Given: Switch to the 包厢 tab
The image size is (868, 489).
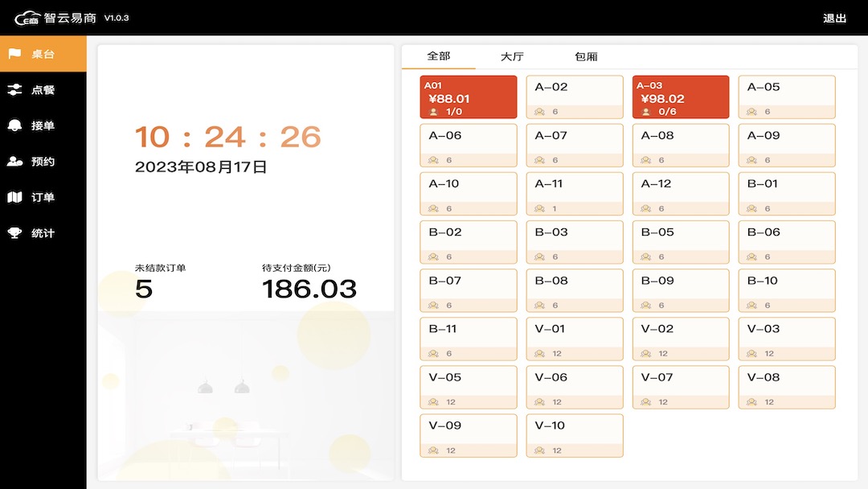Looking at the screenshot, I should click(x=586, y=57).
